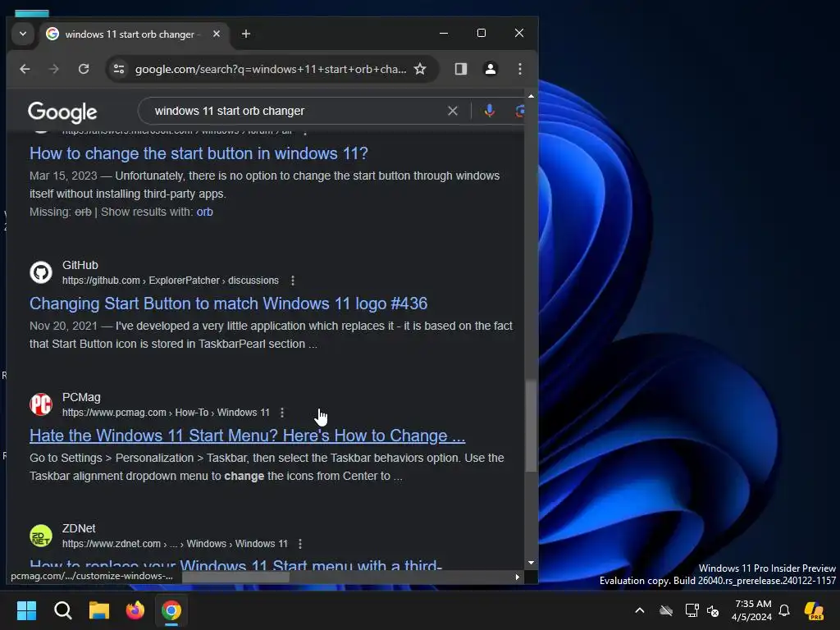Launch File Explorer from taskbar
The height and width of the screenshot is (630, 840).
point(99,610)
